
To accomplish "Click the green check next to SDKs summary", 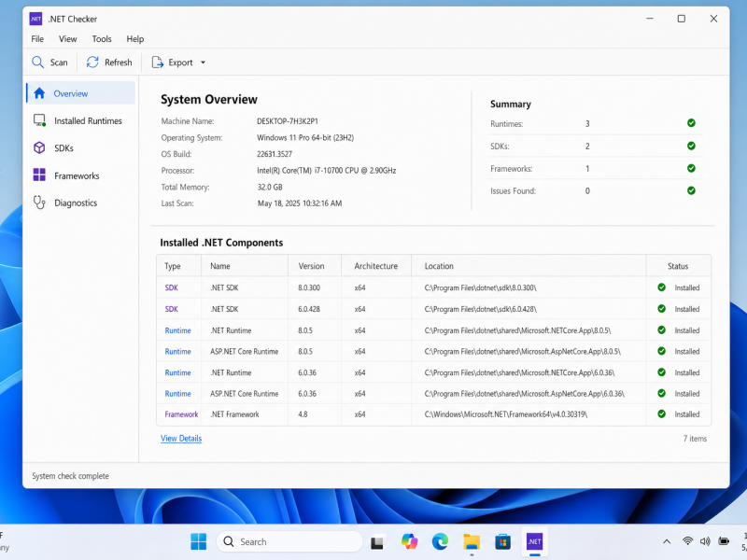I will tap(691, 146).
